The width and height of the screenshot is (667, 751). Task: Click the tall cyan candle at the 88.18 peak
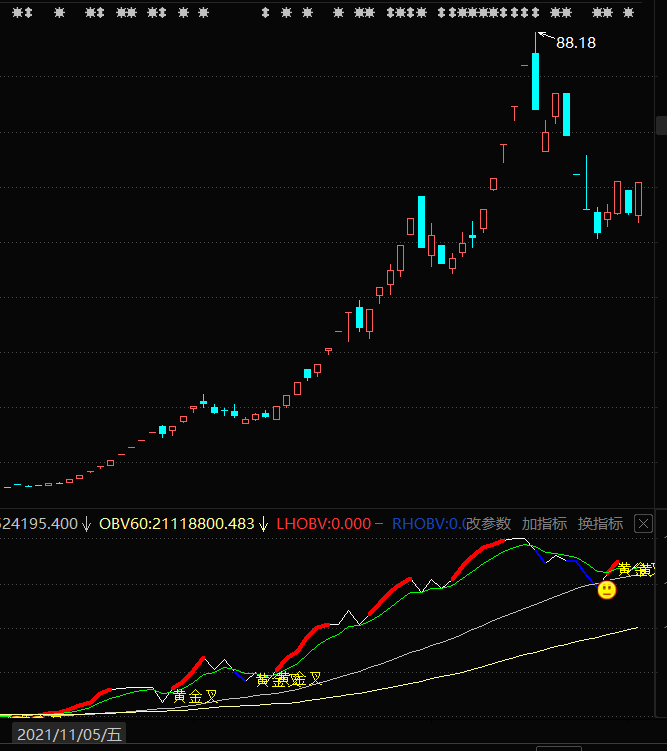tap(536, 81)
